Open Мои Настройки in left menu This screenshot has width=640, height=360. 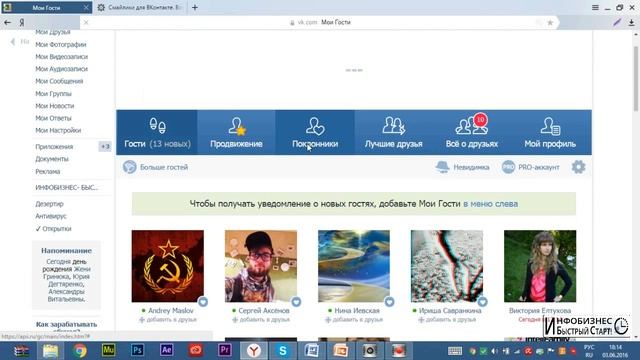pos(58,130)
